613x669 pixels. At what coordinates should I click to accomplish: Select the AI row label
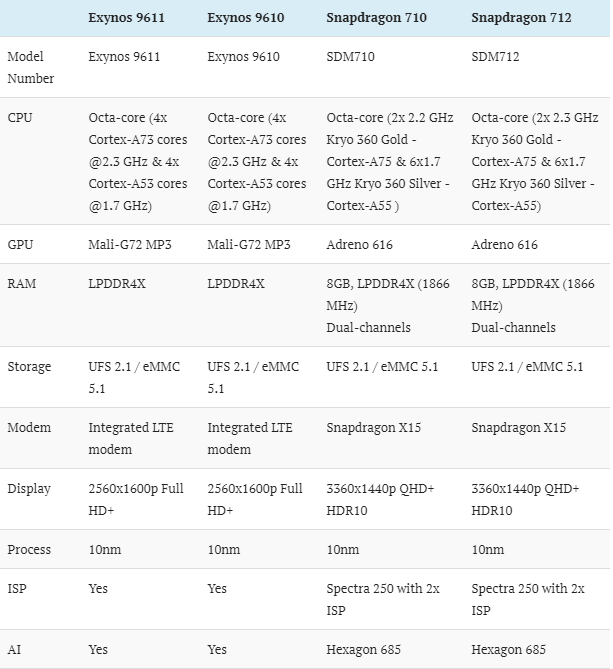pos(14,649)
